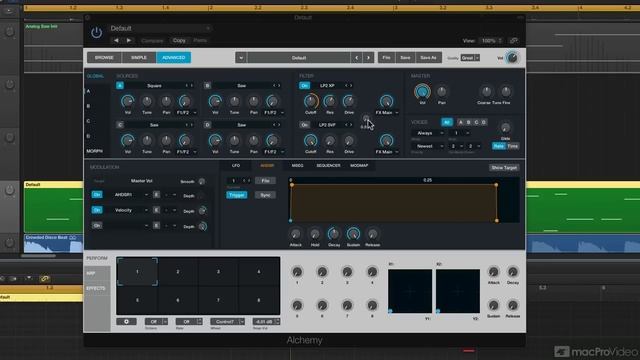Image resolution: width=640 pixels, height=360 pixels.
Task: Click the plugin link chain icon
Action: coord(514,40)
